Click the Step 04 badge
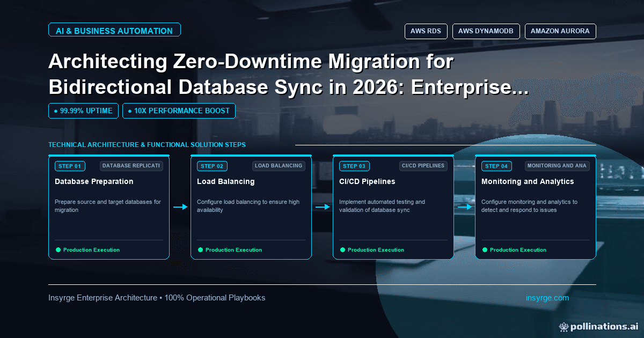The height and width of the screenshot is (338, 644). tap(496, 166)
